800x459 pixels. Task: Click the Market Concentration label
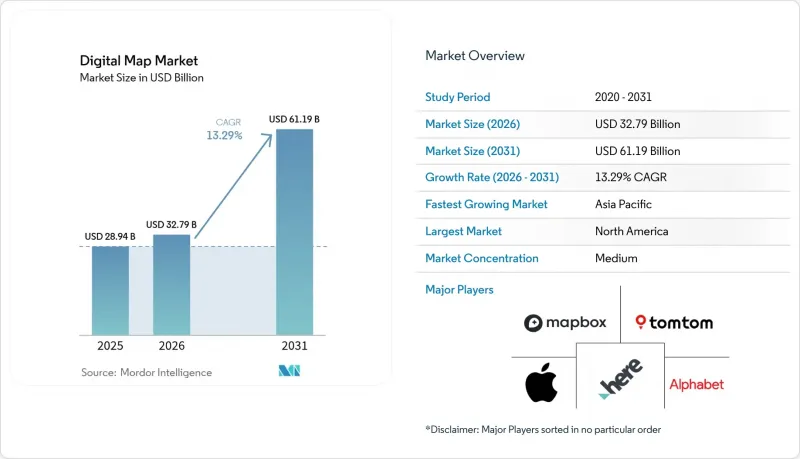[482, 258]
